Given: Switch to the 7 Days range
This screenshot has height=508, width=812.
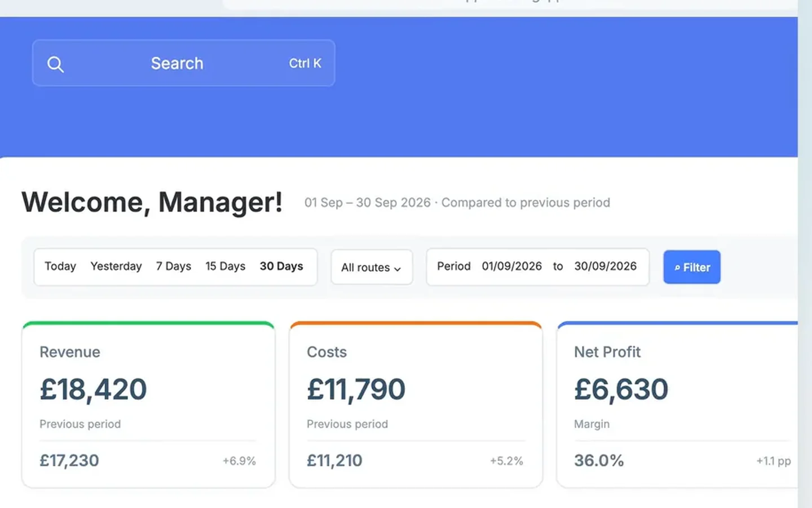Looking at the screenshot, I should pyautogui.click(x=174, y=266).
